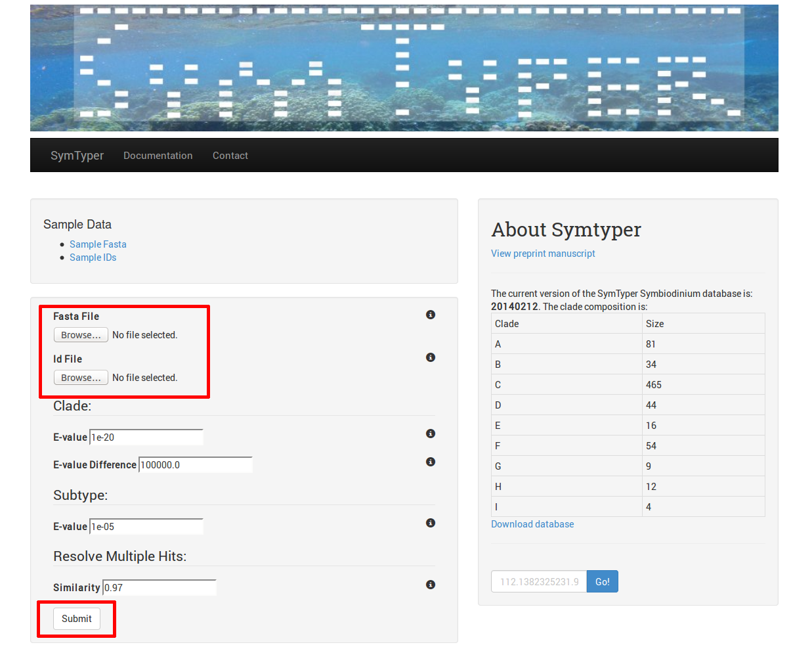Screen dimensions: 812x670
Task: Click the SymTyper brand in navbar
Action: coord(77,156)
